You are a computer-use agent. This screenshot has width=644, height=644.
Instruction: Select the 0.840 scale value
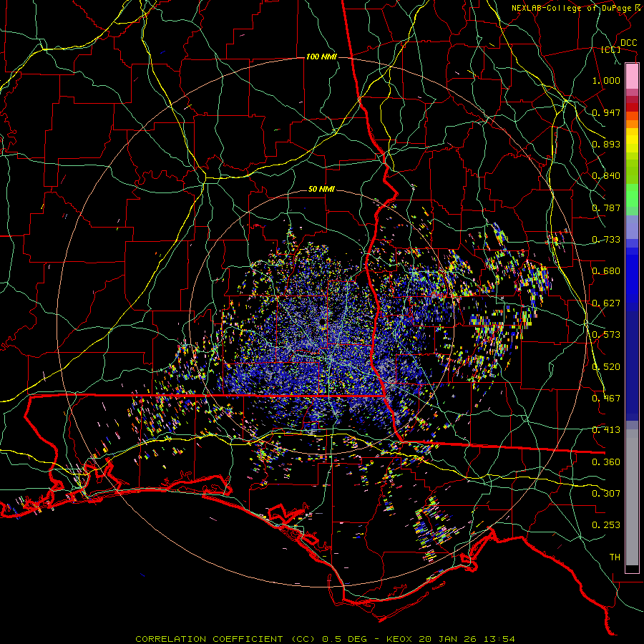click(606, 176)
